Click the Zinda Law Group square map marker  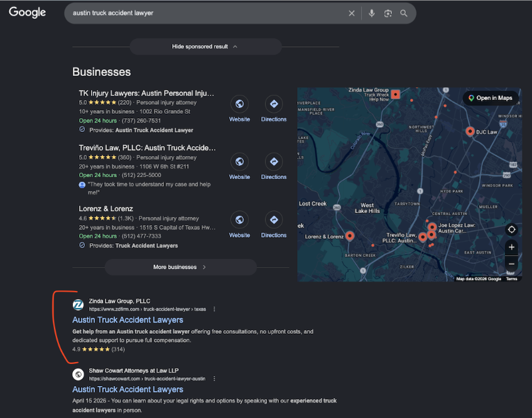pos(395,94)
